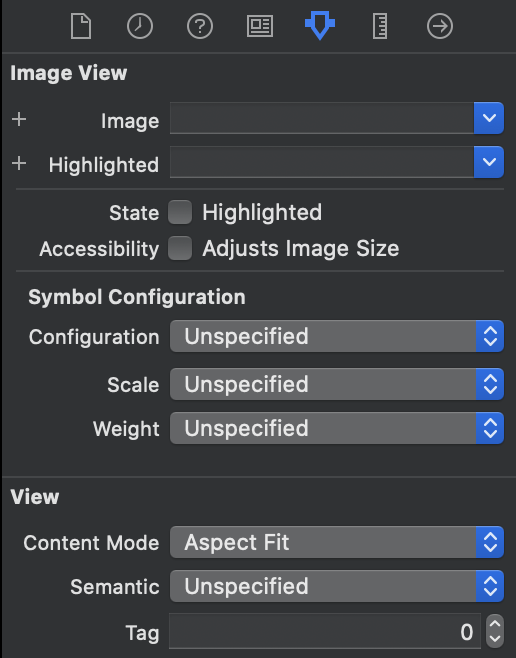This screenshot has width=516, height=658.
Task: Open the Size inspector ruler icon
Action: [x=380, y=26]
